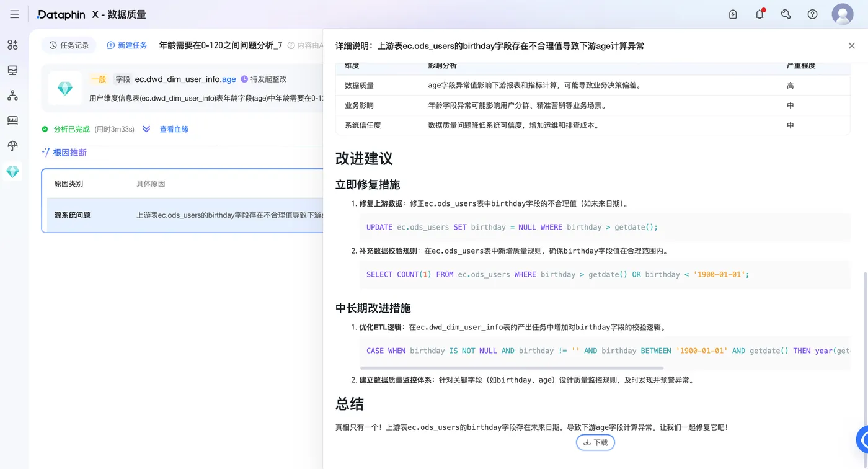
Task: Click the diamond thumbnail on the issue card
Action: [x=65, y=88]
